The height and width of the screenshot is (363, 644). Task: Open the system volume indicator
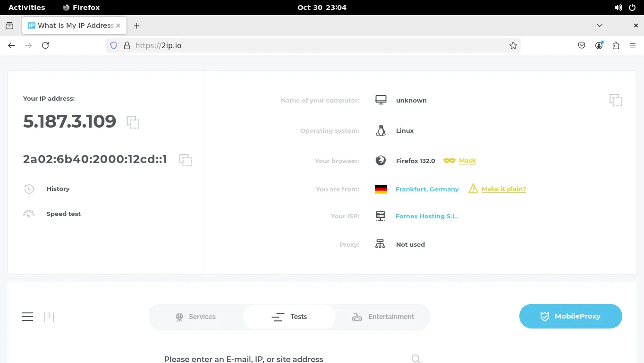[619, 8]
